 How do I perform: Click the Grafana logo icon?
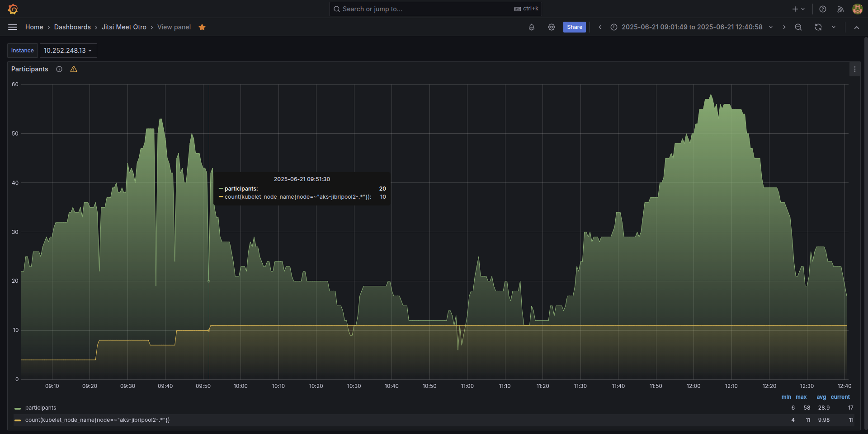tap(13, 9)
